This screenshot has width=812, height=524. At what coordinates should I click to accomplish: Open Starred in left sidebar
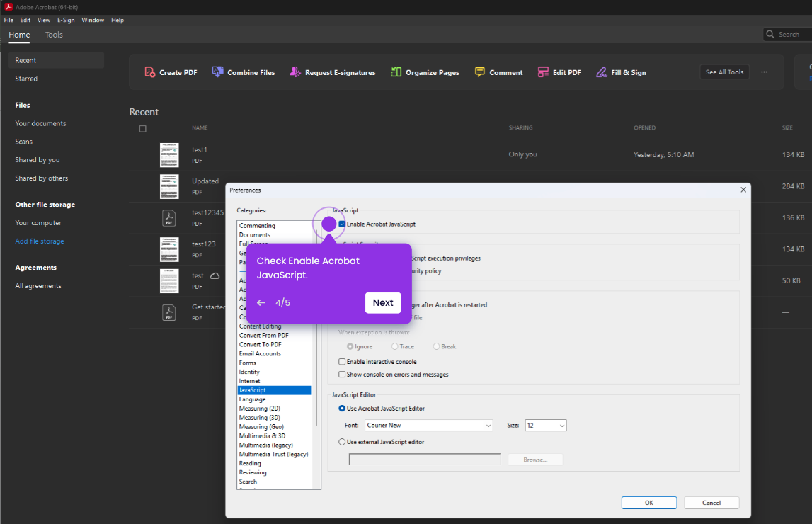click(x=26, y=79)
